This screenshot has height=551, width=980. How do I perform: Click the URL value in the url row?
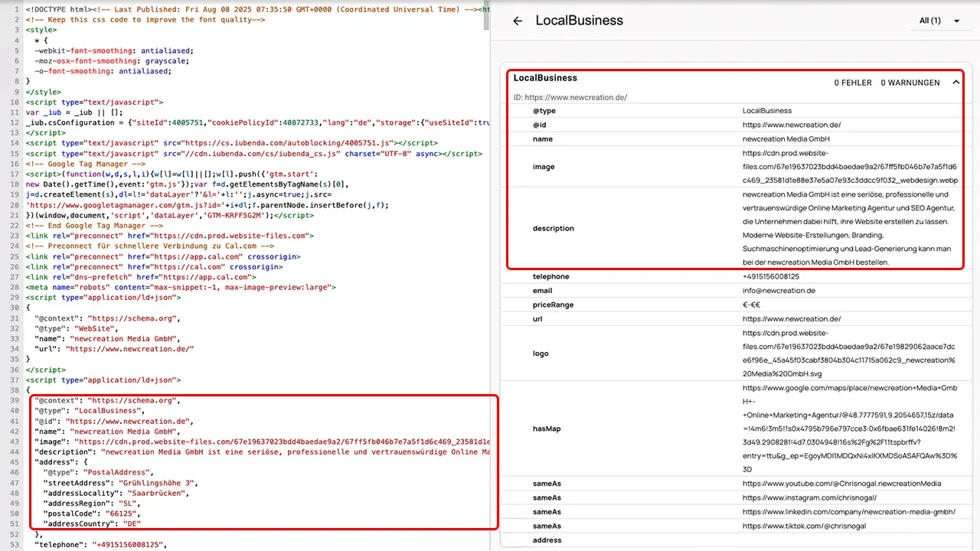[792, 318]
